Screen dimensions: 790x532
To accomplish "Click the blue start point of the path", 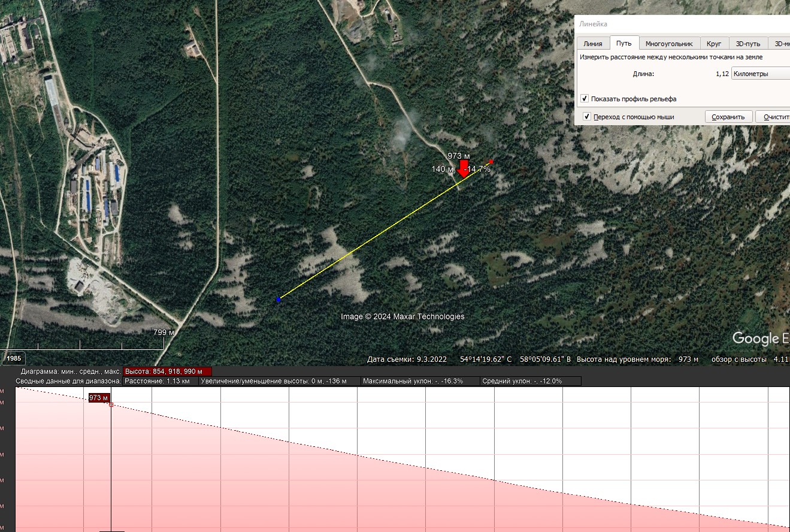I will click(x=279, y=299).
